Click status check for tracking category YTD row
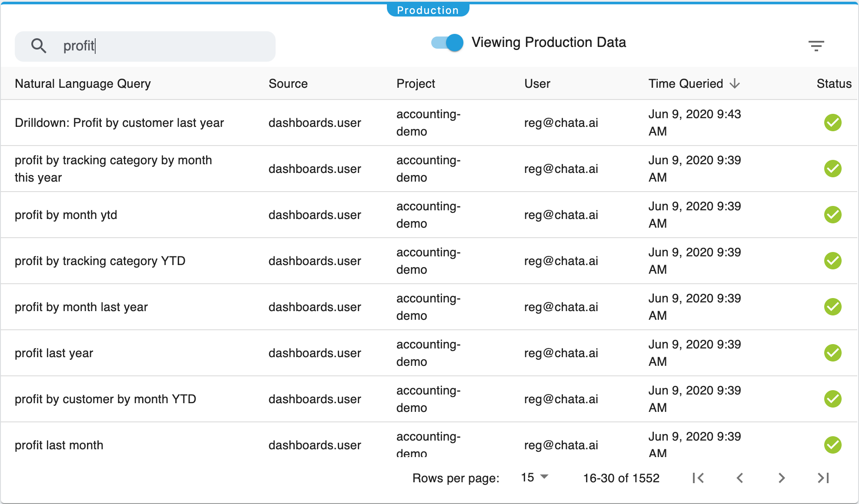Viewport: 859px width, 504px height. point(832,261)
